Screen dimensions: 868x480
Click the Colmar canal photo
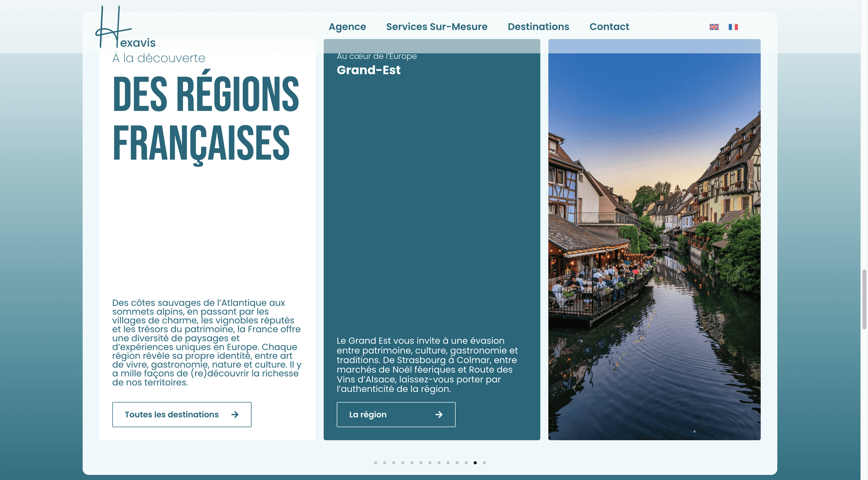coord(654,239)
